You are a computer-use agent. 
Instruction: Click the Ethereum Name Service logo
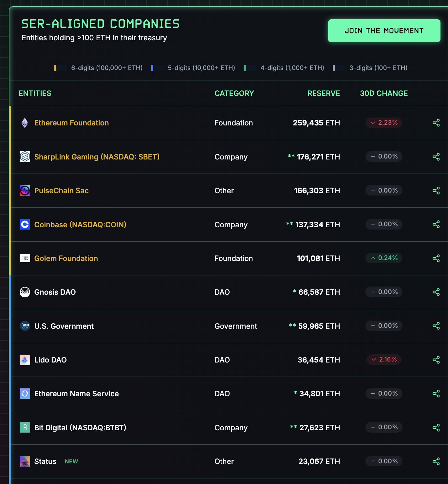(25, 394)
